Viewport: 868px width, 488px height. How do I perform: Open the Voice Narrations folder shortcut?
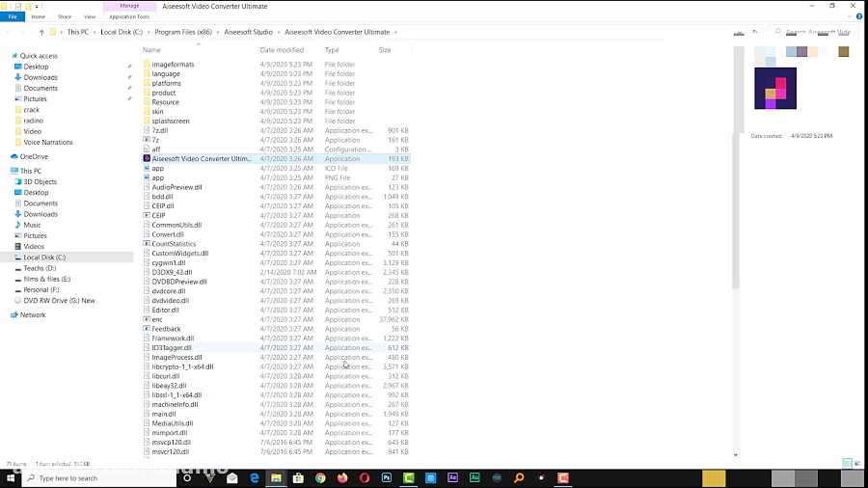click(47, 142)
